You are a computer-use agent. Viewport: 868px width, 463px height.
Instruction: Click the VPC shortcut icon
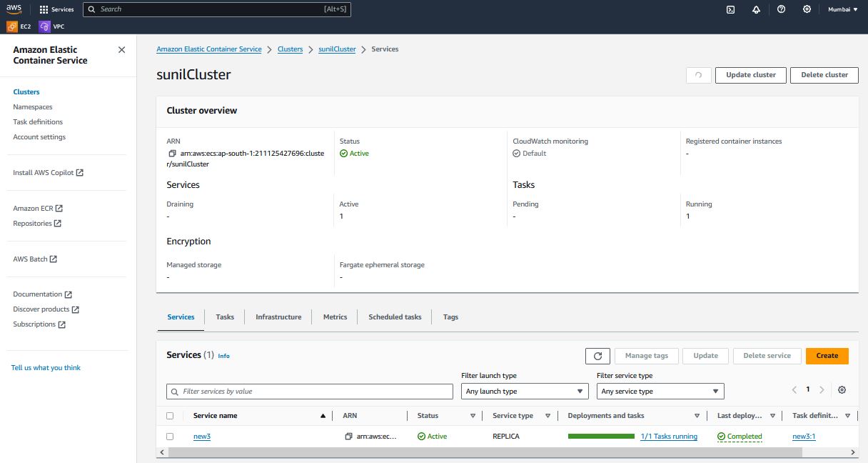pos(45,26)
